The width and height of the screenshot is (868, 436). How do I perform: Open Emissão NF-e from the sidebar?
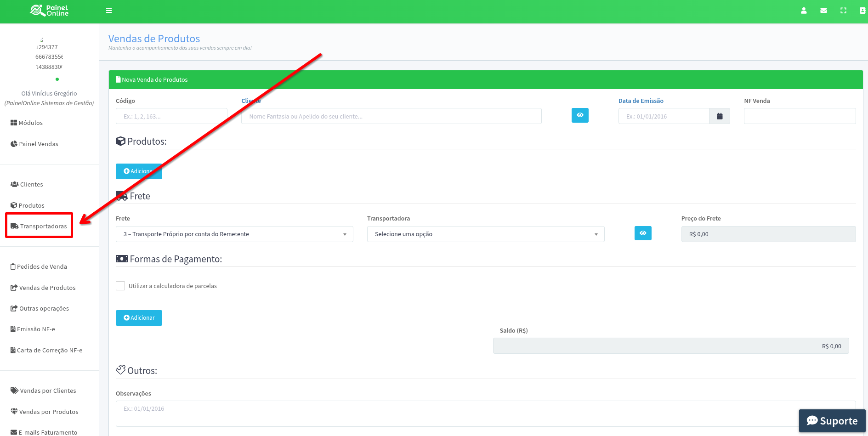tap(35, 329)
